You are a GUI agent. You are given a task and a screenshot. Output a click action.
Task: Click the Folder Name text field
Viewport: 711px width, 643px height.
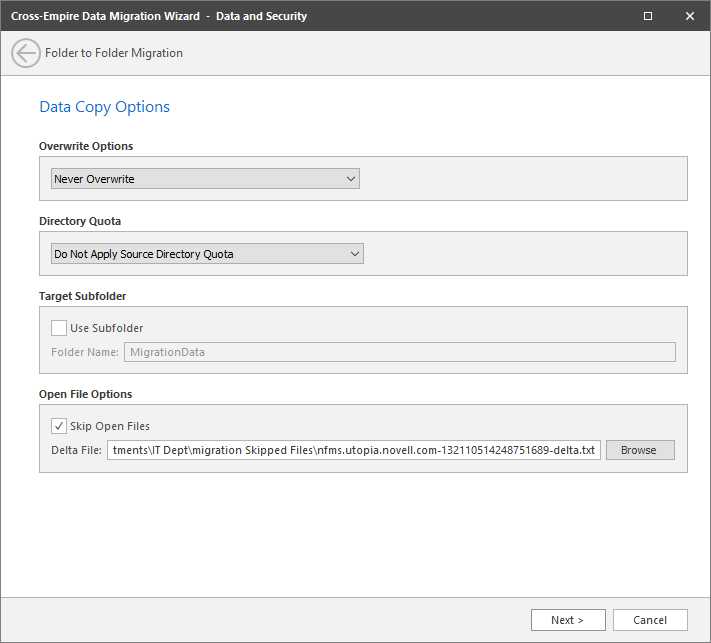pyautogui.click(x=399, y=352)
